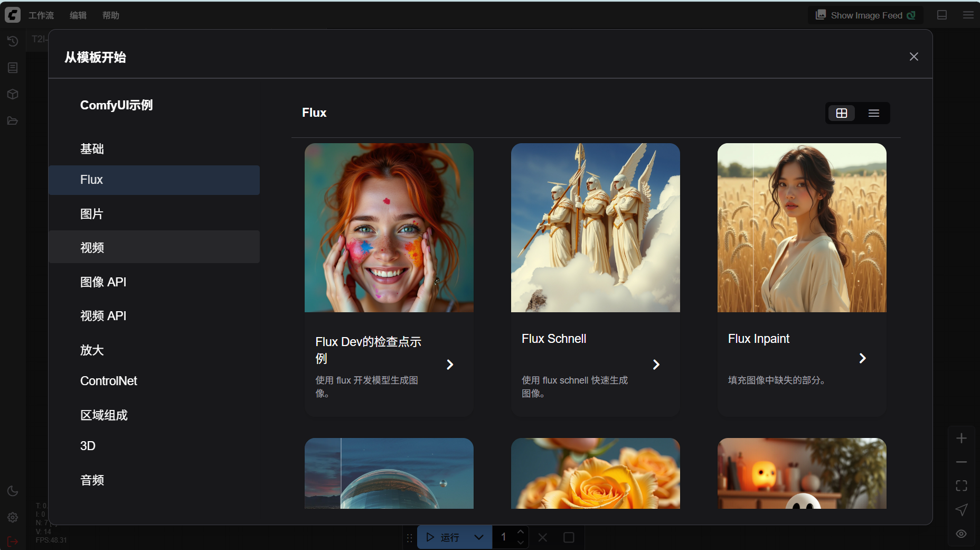Cancel current run with X icon
The image size is (980, 550).
pos(543,537)
